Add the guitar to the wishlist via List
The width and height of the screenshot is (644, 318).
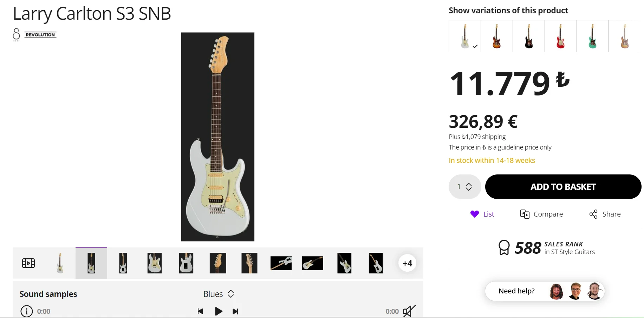[482, 214]
